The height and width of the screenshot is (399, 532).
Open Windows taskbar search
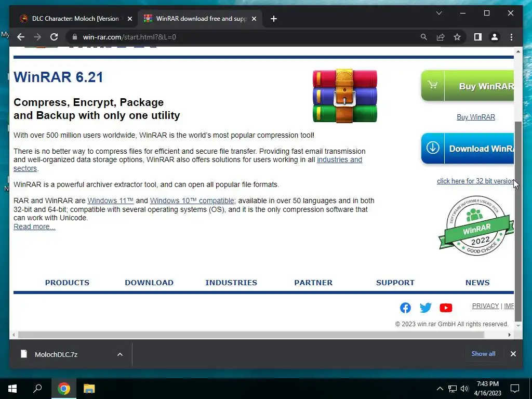coord(37,389)
